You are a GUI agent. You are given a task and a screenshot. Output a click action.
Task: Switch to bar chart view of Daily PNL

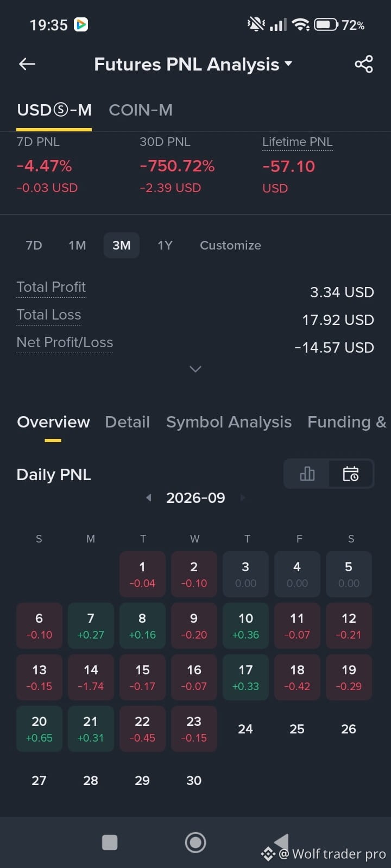click(x=307, y=474)
